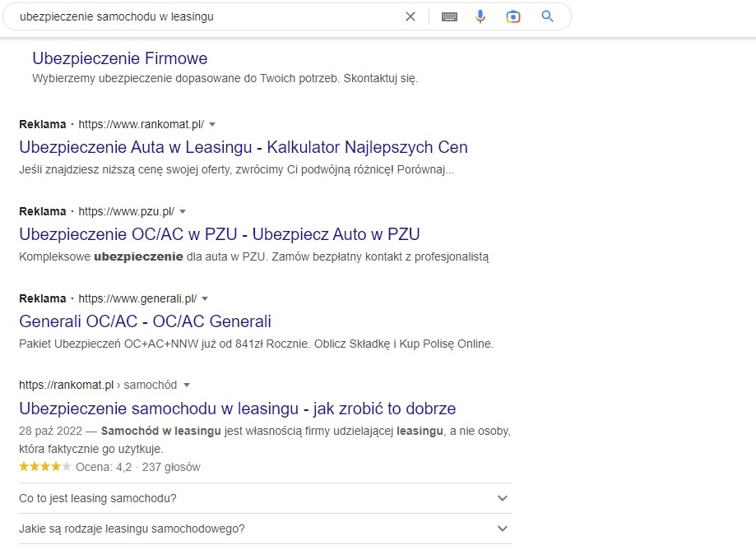The width and height of the screenshot is (756, 554).
Task: Open dropdown arrow beside rankomat.pl › samochód
Action: click(187, 385)
